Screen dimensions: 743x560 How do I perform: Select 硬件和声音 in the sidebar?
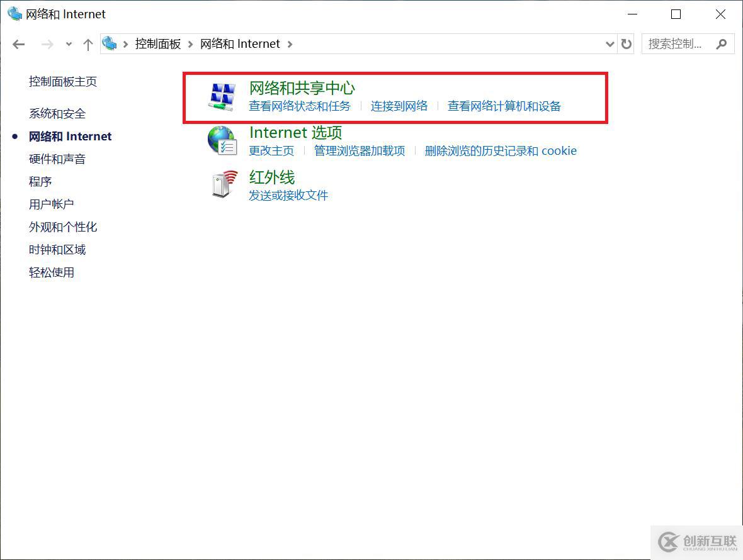(x=57, y=159)
